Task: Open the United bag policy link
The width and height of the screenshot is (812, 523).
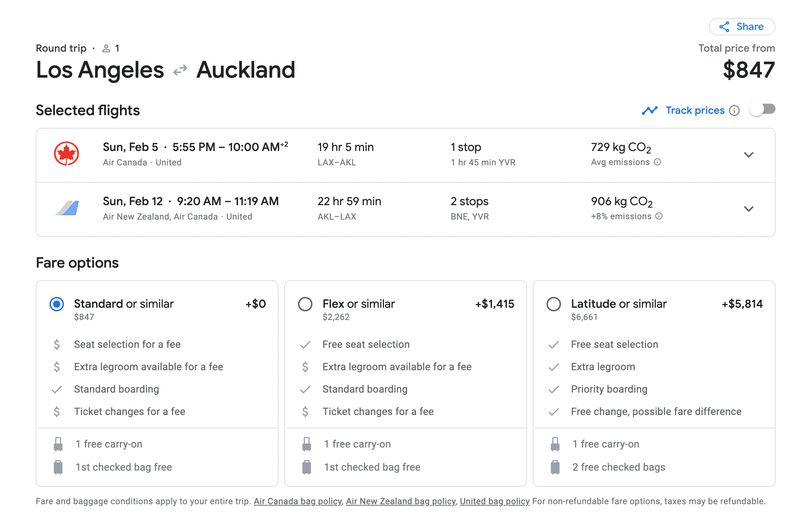Action: 494,501
